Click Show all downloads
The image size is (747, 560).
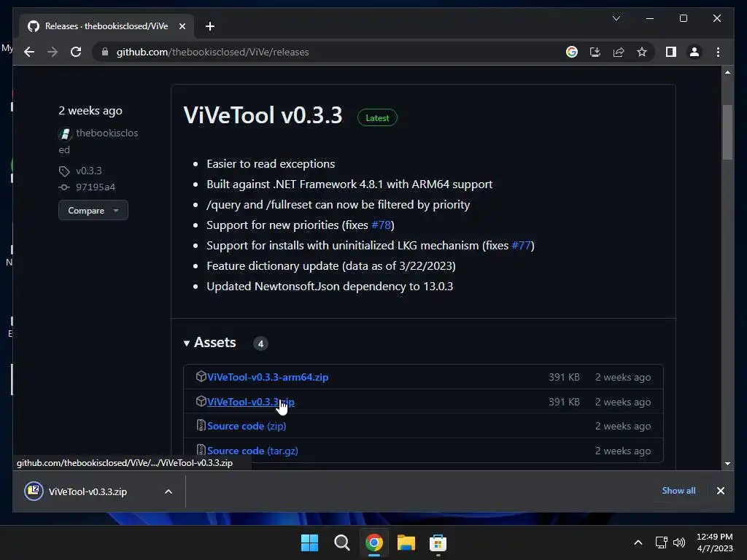678,491
